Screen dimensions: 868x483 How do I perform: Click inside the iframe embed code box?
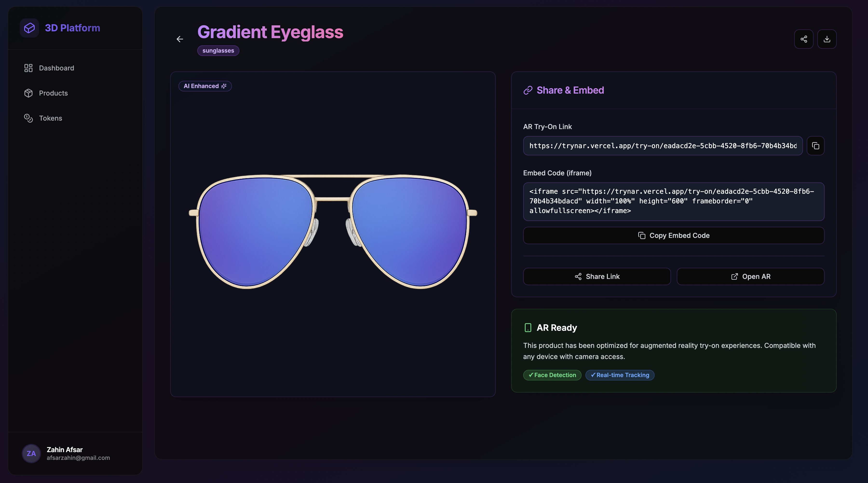pyautogui.click(x=673, y=201)
